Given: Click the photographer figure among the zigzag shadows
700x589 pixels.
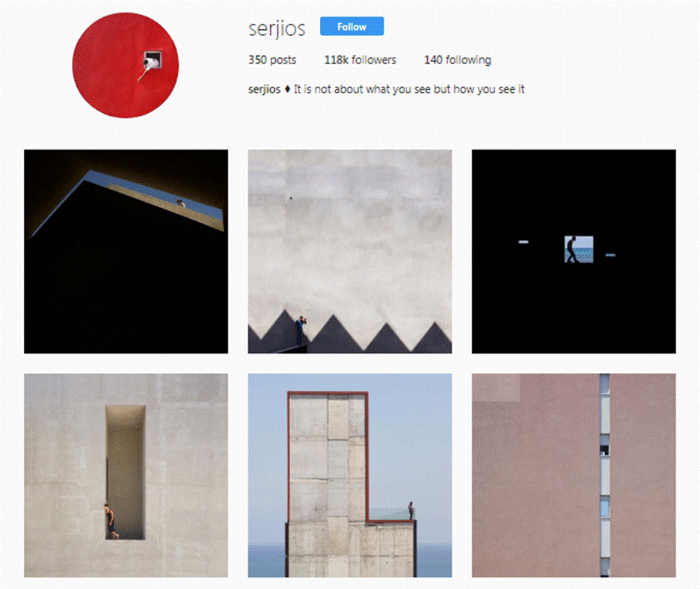Looking at the screenshot, I should pos(301,330).
